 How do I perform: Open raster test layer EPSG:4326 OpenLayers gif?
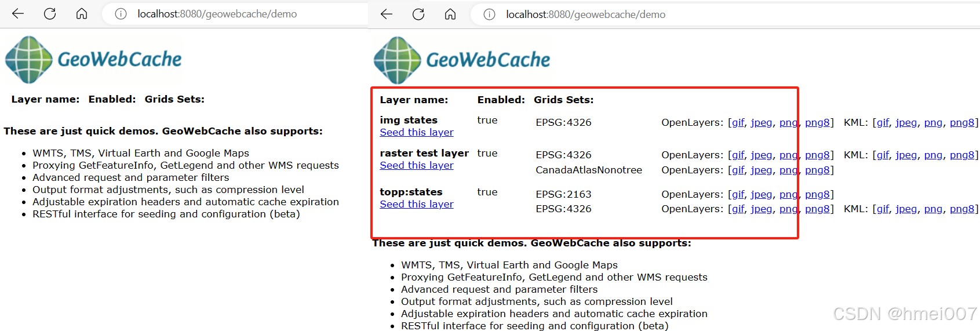click(738, 155)
